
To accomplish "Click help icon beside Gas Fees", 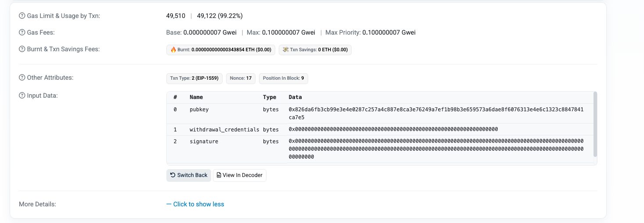I will pos(22,32).
